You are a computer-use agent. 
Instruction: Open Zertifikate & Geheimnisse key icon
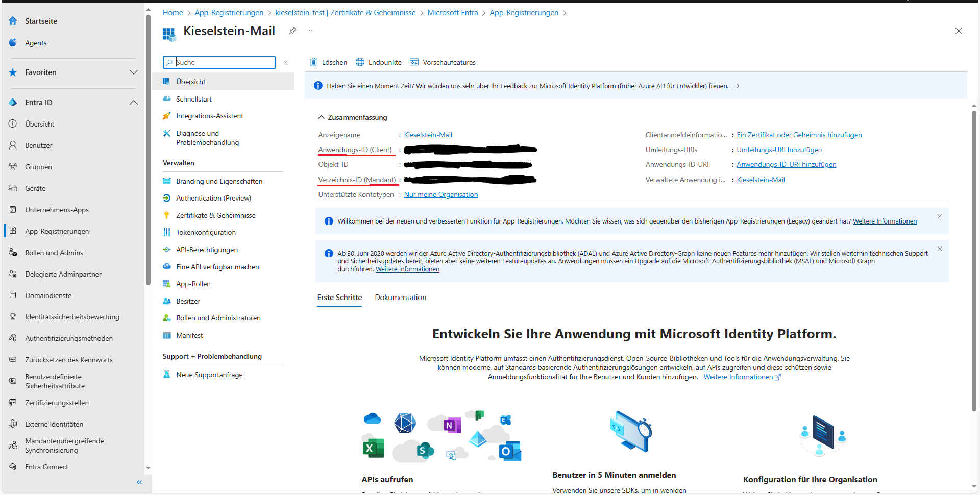tap(166, 215)
